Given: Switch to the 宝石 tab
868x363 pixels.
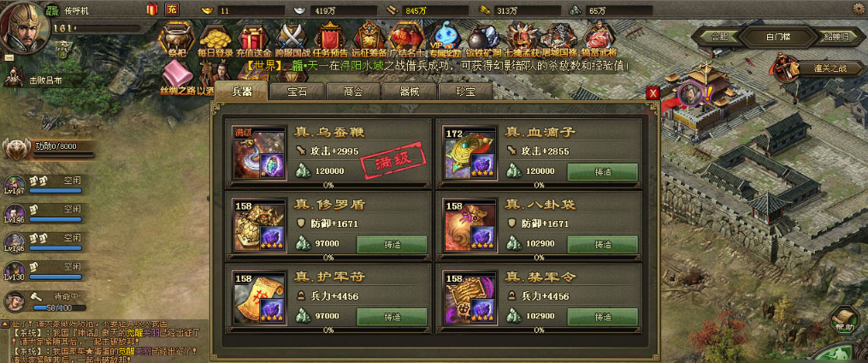Looking at the screenshot, I should [296, 92].
